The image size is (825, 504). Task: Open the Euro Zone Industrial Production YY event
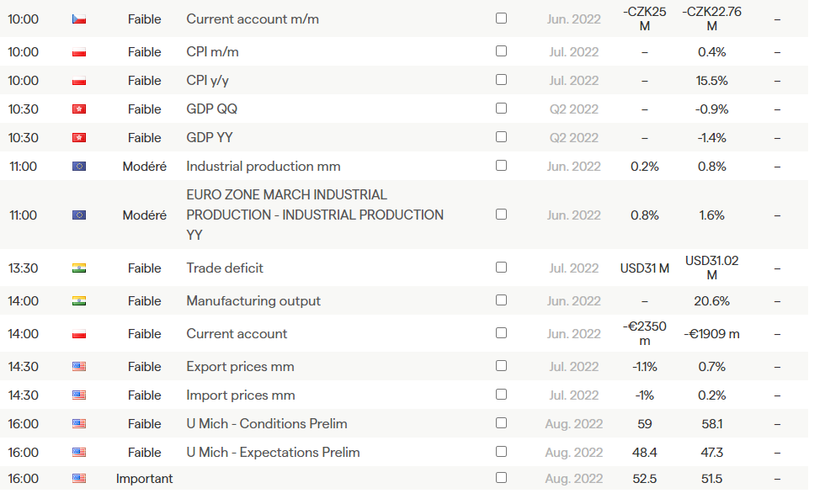tap(314, 215)
